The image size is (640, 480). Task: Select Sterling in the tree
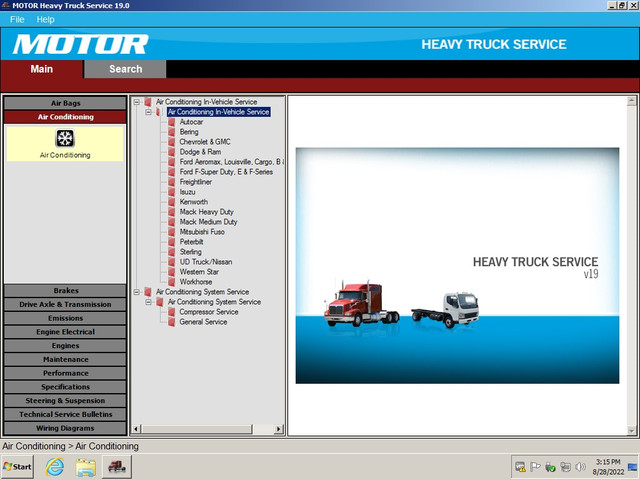pyautogui.click(x=191, y=252)
